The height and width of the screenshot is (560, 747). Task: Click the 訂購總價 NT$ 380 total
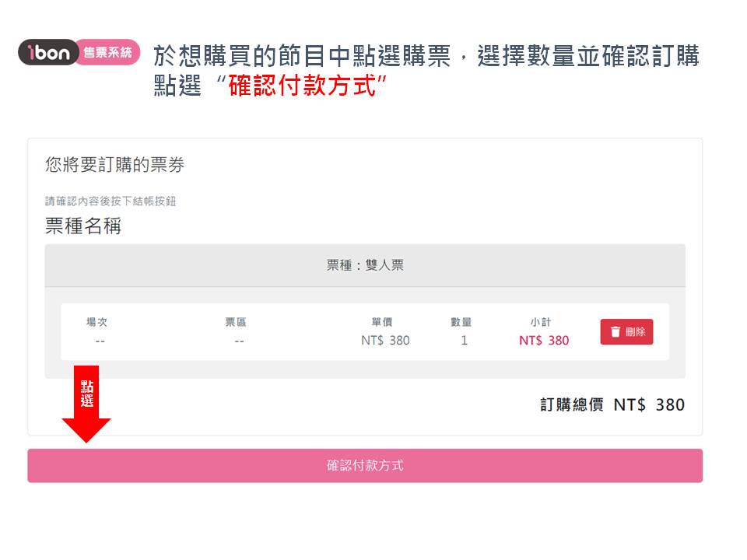tap(612, 404)
